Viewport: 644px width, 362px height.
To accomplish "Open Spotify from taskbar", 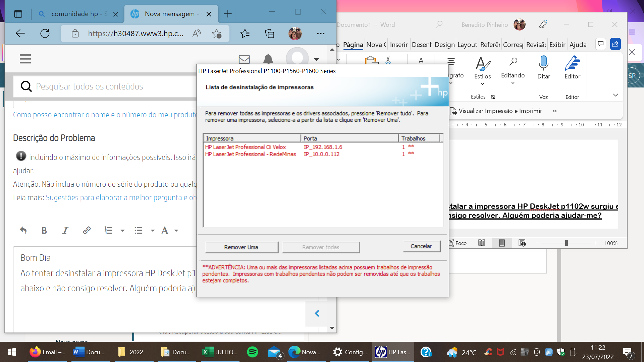I will point(253,352).
